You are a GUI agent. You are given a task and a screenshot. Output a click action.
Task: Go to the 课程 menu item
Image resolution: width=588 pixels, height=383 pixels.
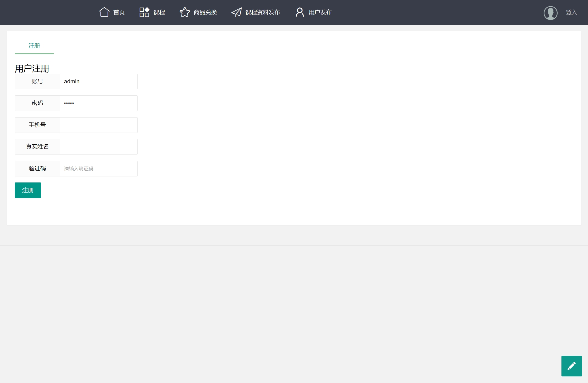pos(159,12)
